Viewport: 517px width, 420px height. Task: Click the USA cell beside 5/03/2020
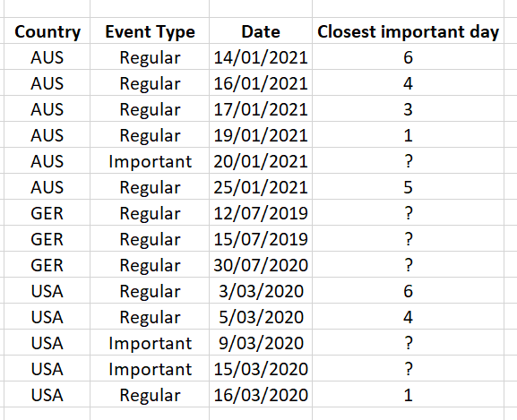(47, 317)
